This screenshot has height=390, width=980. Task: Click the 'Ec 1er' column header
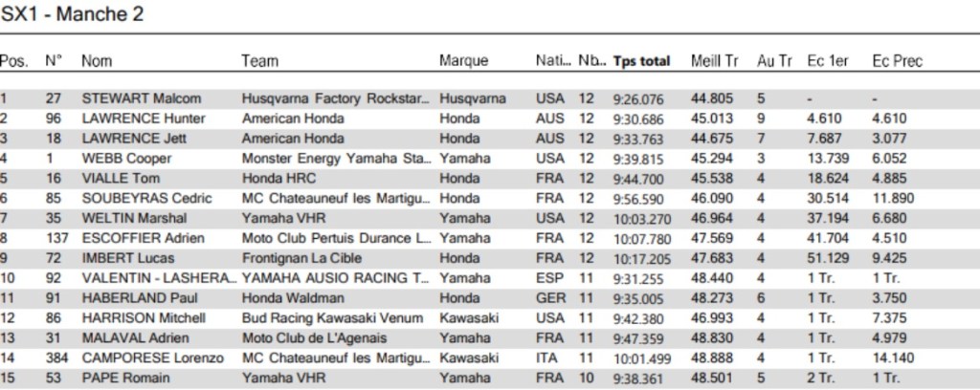[828, 61]
